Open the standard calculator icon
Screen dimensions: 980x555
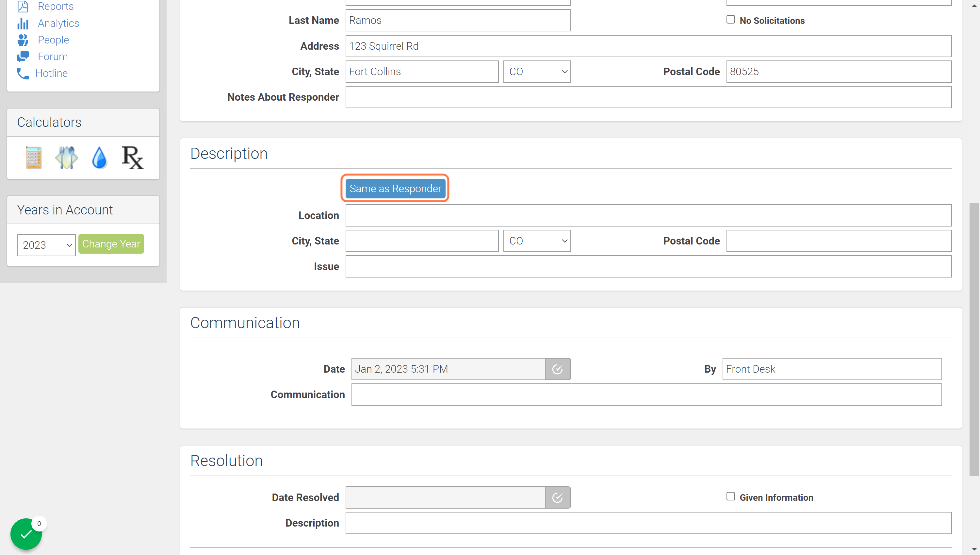tap(34, 158)
